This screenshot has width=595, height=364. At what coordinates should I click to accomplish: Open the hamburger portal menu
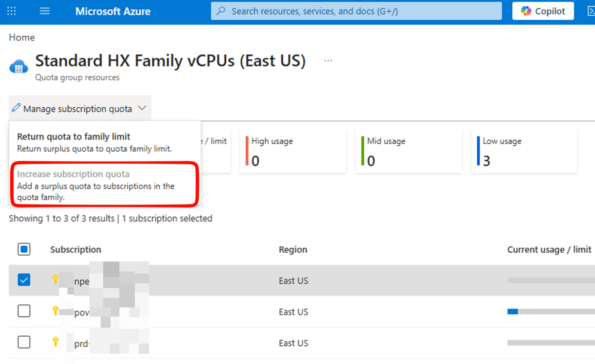45,11
